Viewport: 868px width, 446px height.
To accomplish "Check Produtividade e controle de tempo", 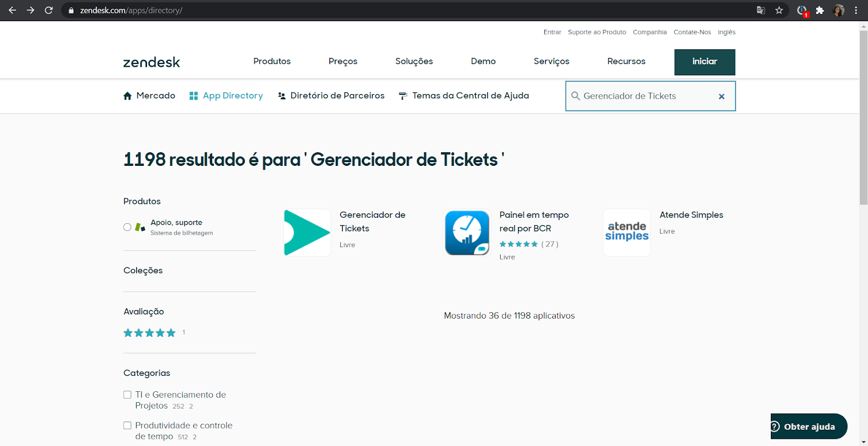I will click(x=127, y=425).
